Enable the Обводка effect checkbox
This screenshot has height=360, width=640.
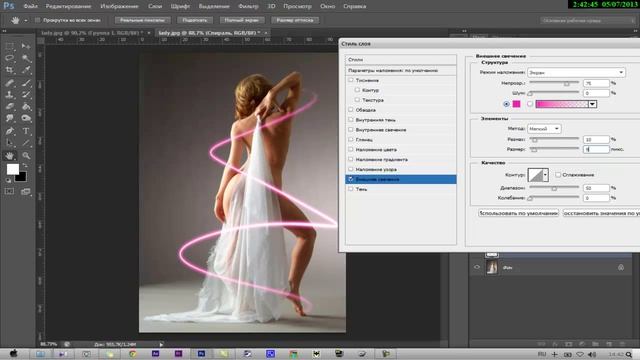tap(351, 109)
